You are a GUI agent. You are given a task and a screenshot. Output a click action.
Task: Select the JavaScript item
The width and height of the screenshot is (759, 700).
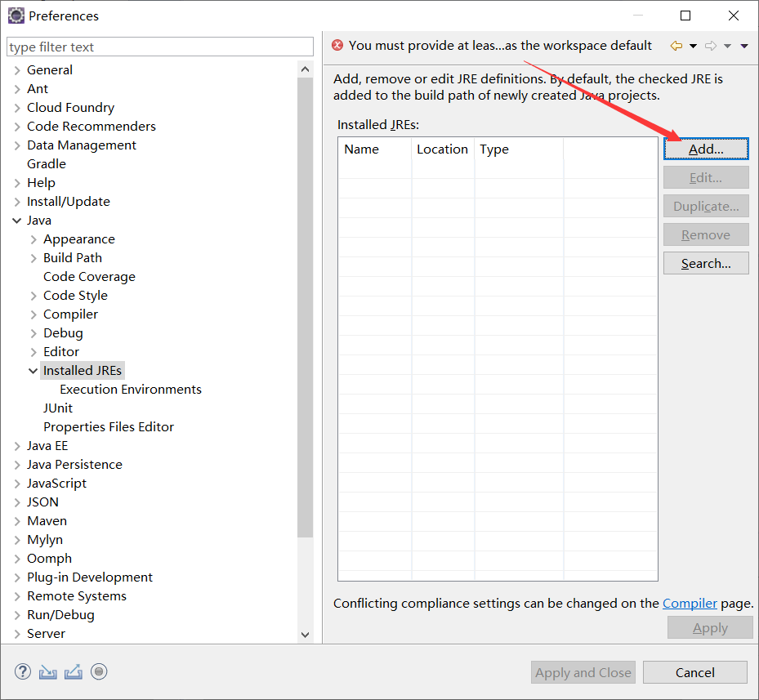[x=56, y=484]
